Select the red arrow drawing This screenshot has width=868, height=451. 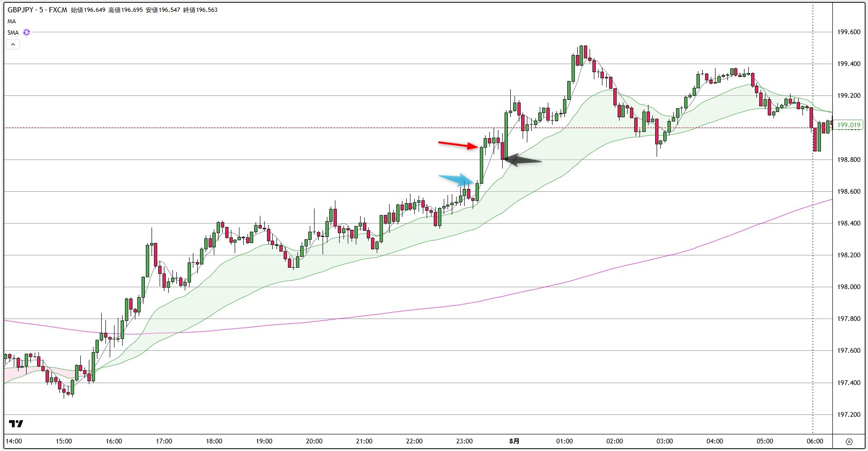(458, 145)
